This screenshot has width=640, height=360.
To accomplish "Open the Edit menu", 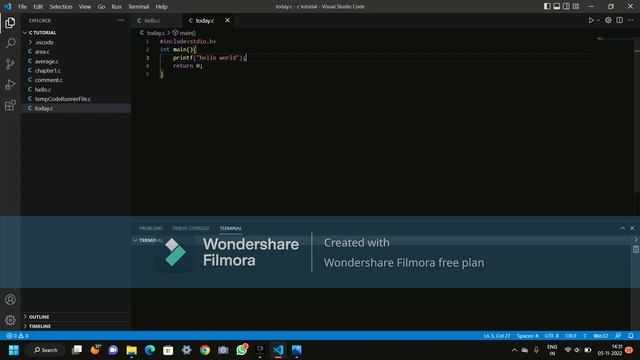I will [38, 7].
